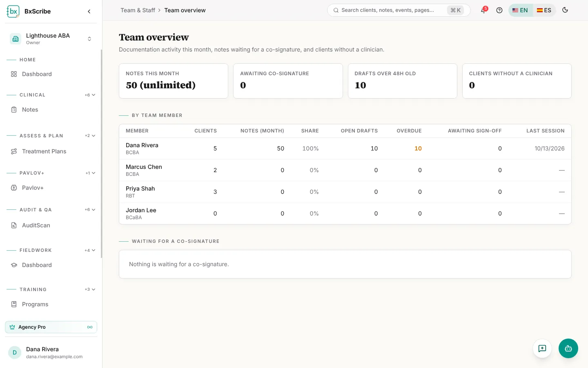Click the Clients without a clinician card
Image resolution: width=588 pixels, height=368 pixels.
[517, 81]
